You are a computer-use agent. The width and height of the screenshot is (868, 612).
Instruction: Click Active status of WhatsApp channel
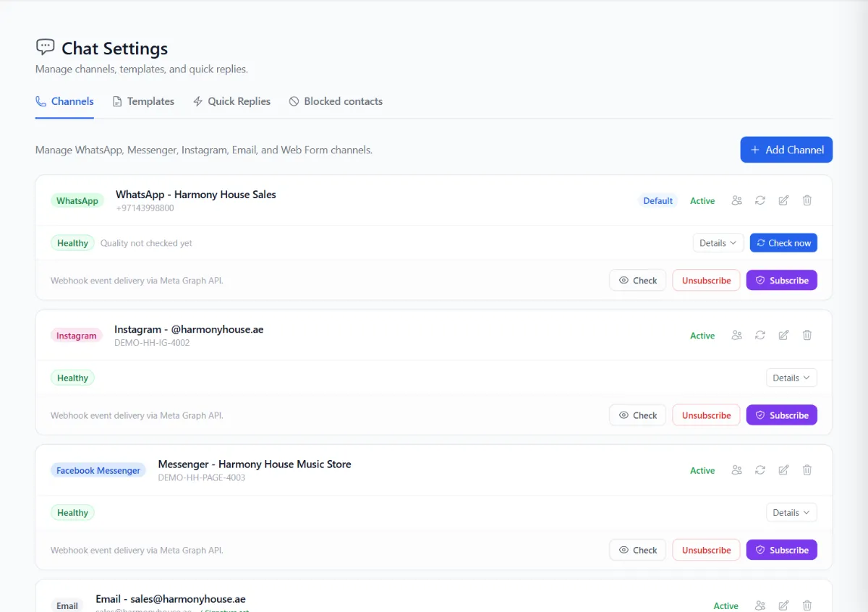pyautogui.click(x=702, y=201)
